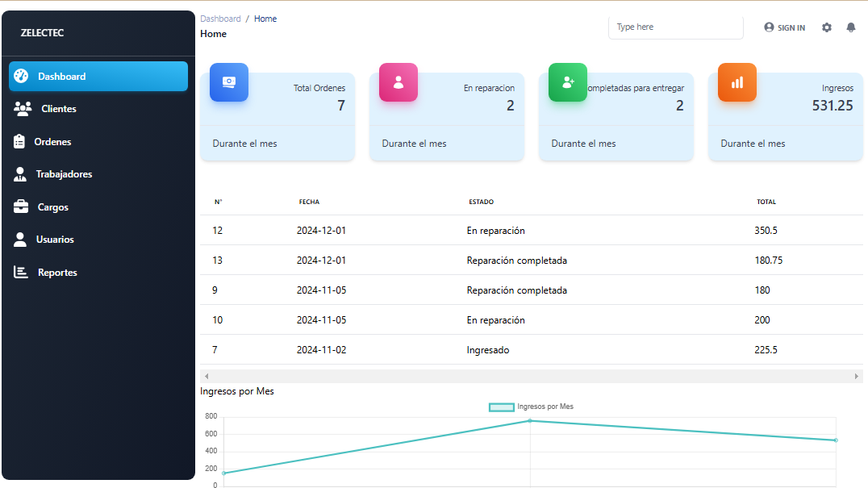Click the Cargos briefcase icon
The image size is (868, 488).
tap(21, 206)
